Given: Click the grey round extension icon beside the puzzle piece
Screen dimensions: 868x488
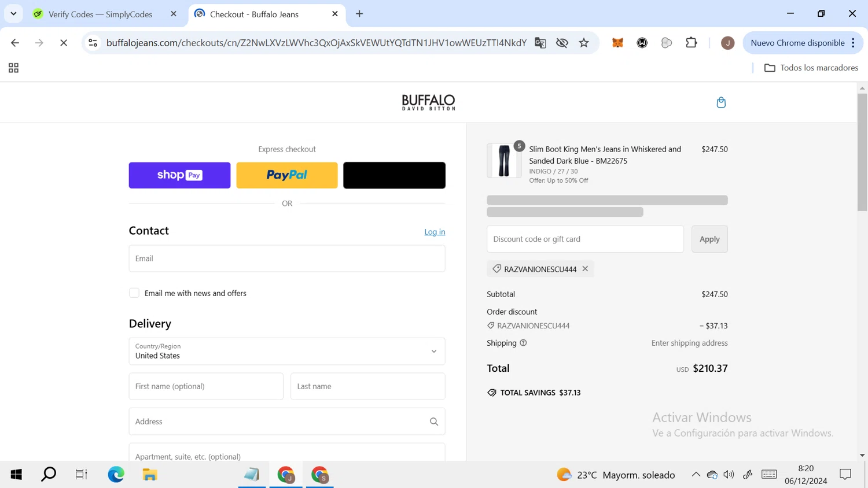Looking at the screenshot, I should click(667, 43).
